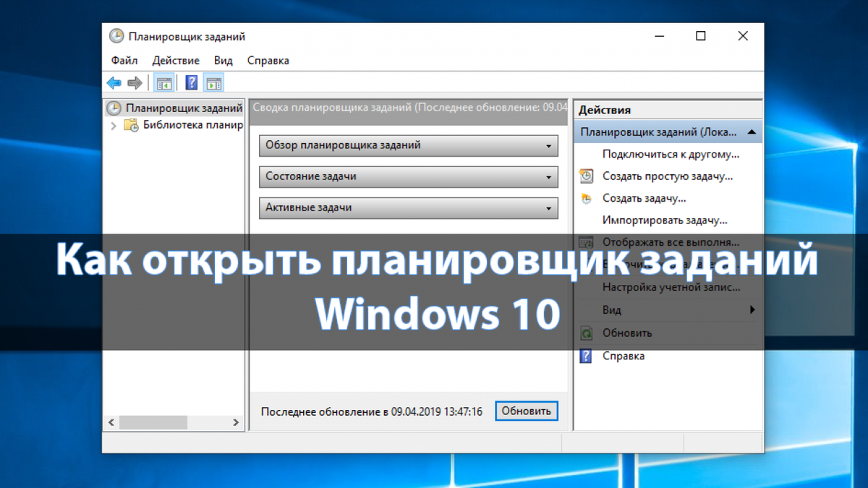
Task: Click Справка in the actions pane
Action: point(624,356)
